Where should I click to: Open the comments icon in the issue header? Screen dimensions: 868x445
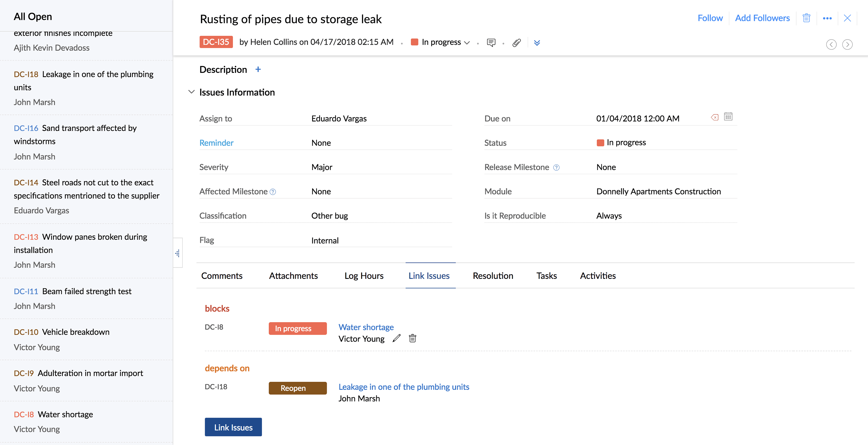click(x=491, y=42)
